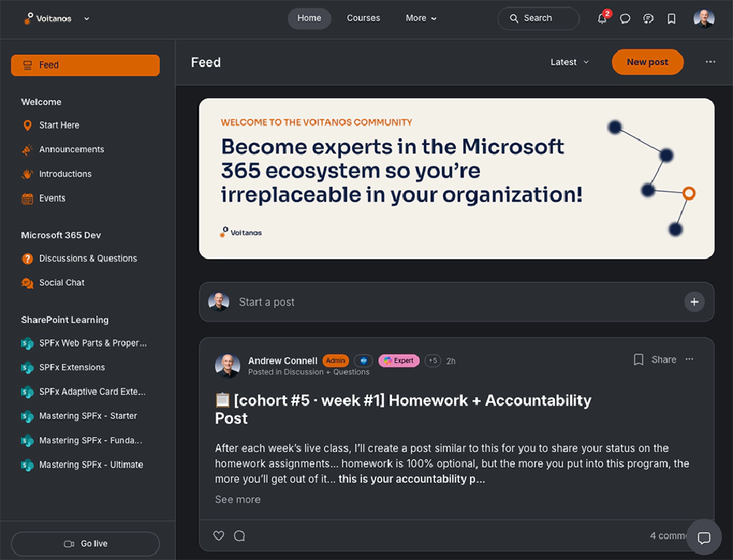Open feed options three-dot menu
Image resolution: width=733 pixels, height=560 pixels.
point(710,62)
